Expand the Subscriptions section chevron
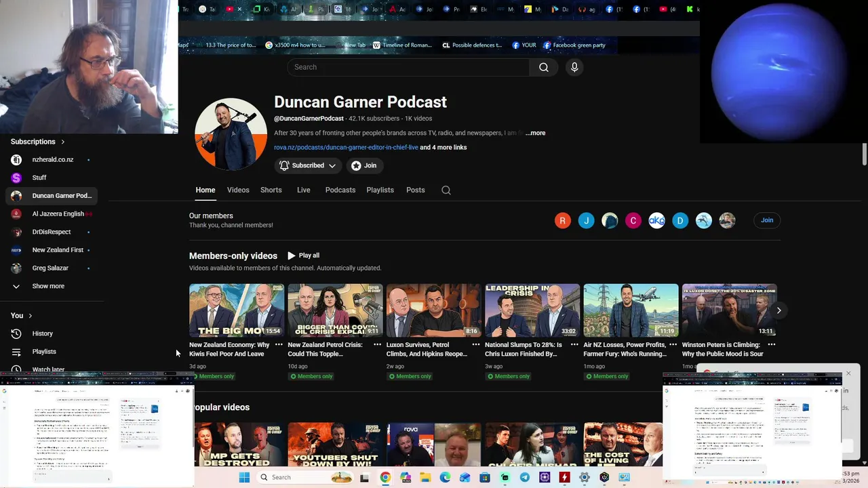868x488 pixels. pos(63,142)
